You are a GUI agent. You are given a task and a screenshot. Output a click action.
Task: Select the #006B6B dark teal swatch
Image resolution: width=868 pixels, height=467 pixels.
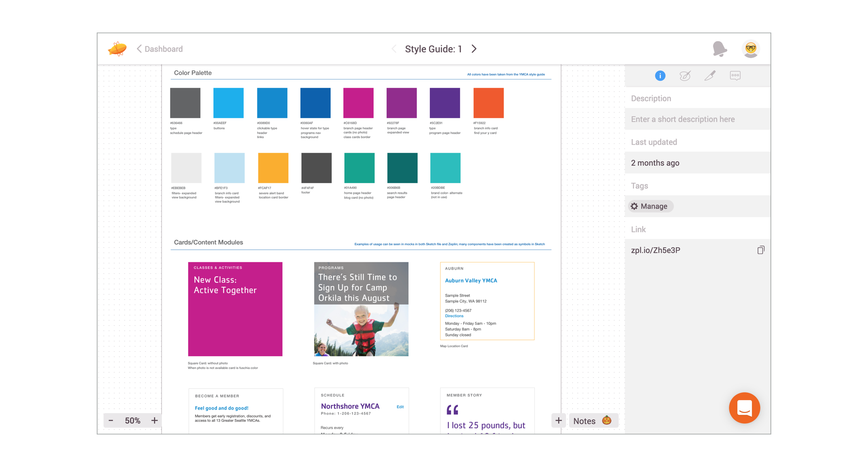pyautogui.click(x=402, y=168)
